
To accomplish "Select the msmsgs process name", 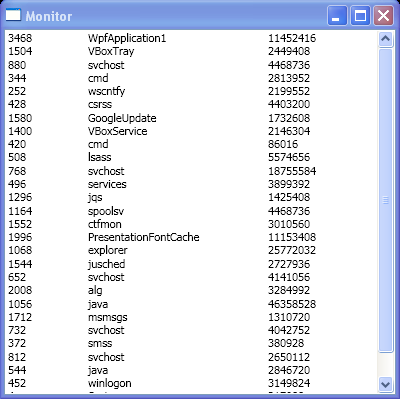I will (x=108, y=317).
